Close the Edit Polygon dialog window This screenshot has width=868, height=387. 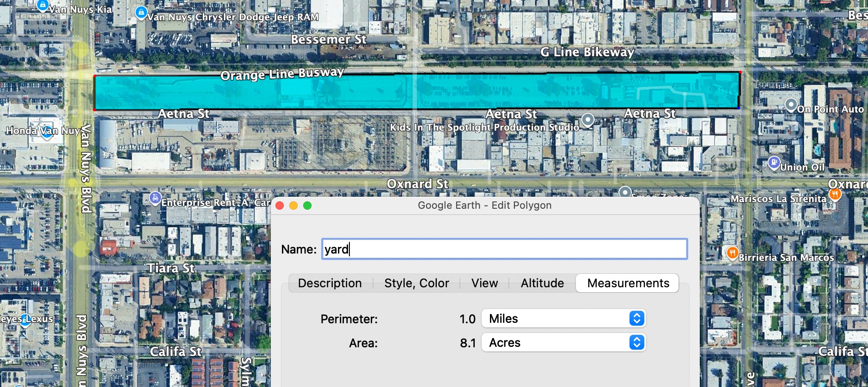[280, 206]
